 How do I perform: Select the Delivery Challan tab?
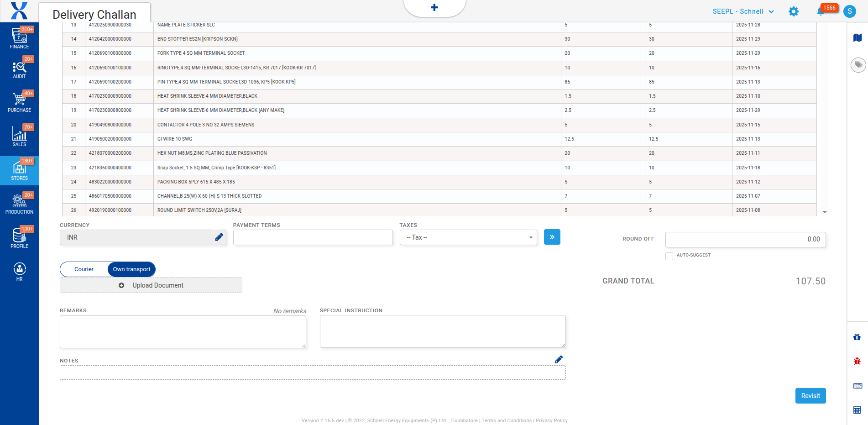(x=94, y=14)
